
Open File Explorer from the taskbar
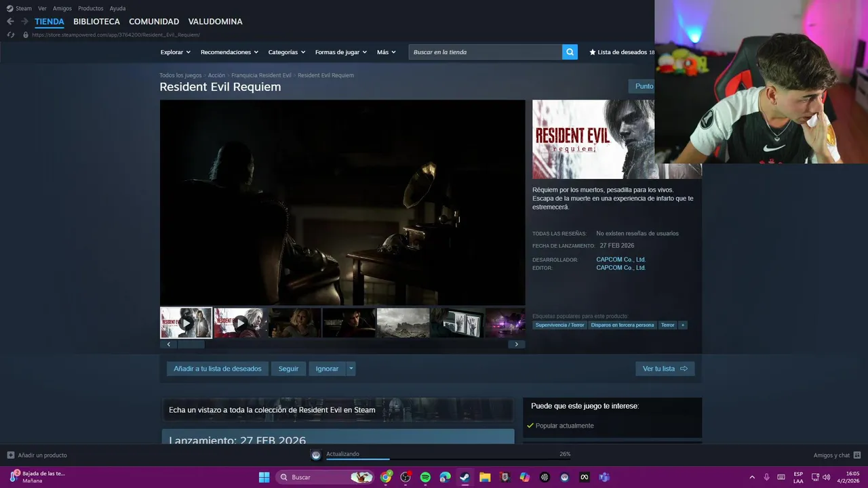click(485, 477)
